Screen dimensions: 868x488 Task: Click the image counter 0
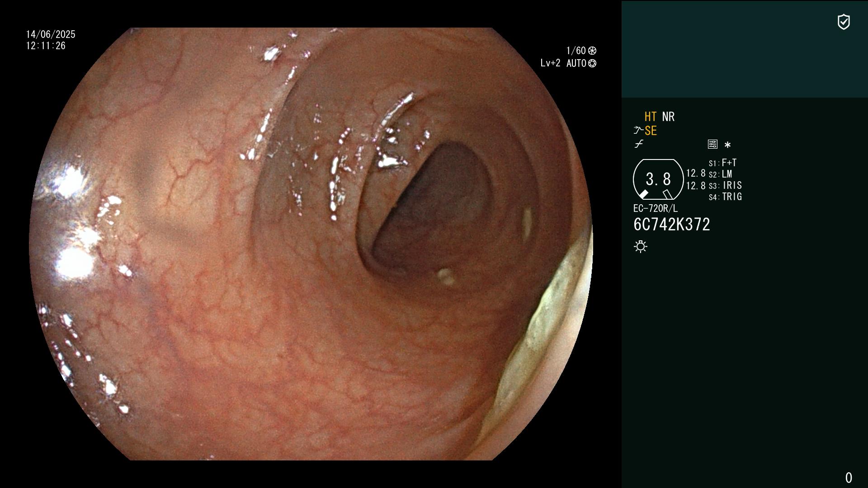point(849,478)
